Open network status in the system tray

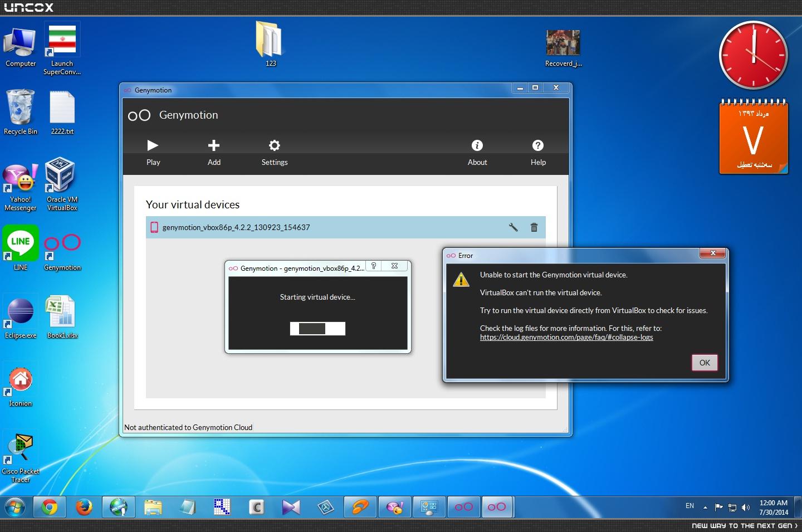tap(732, 507)
